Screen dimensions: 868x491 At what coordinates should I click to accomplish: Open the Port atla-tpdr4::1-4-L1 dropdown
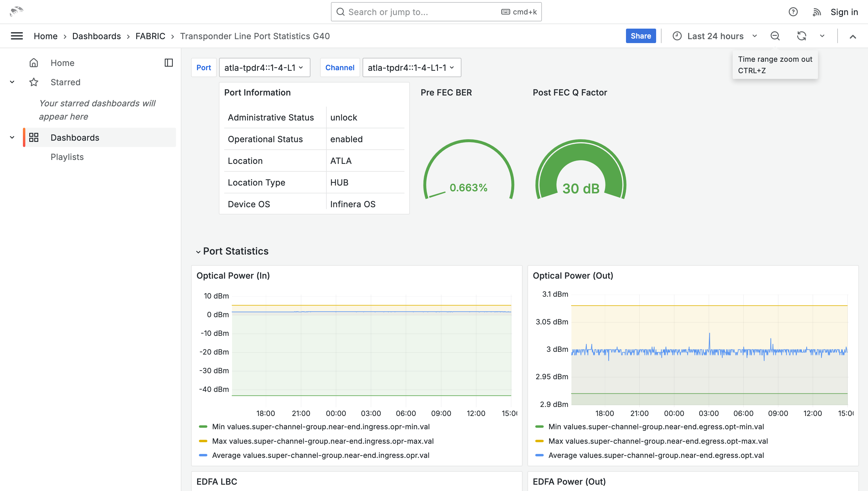(264, 68)
